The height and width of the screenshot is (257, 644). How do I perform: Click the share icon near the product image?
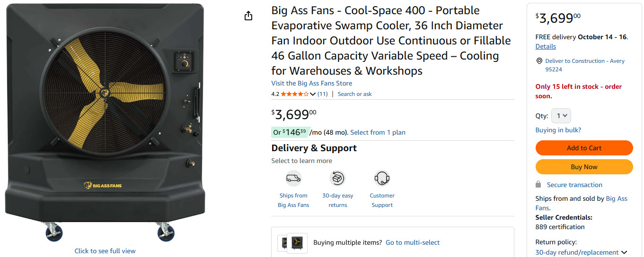pyautogui.click(x=248, y=16)
